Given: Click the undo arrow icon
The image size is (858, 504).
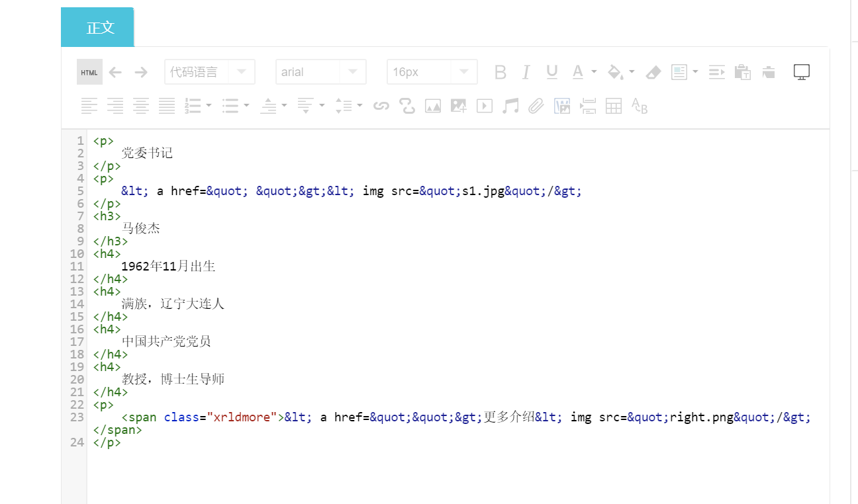Looking at the screenshot, I should [x=115, y=72].
